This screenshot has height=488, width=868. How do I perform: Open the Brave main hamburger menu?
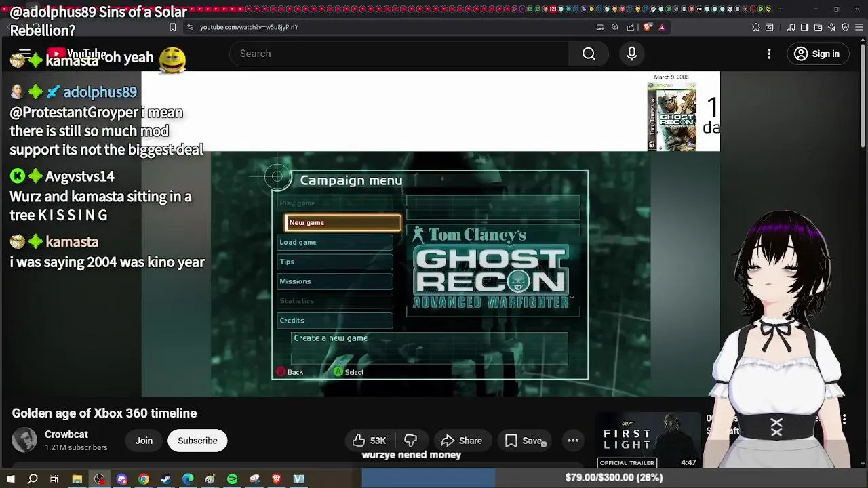(859, 27)
